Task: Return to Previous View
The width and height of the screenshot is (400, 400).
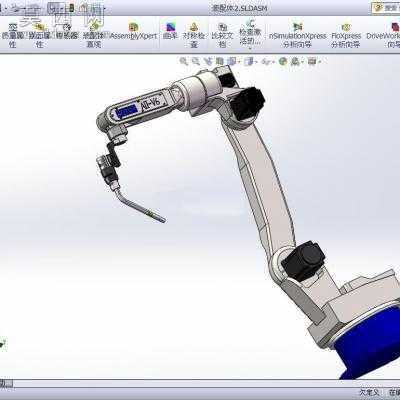Action: (x=209, y=61)
